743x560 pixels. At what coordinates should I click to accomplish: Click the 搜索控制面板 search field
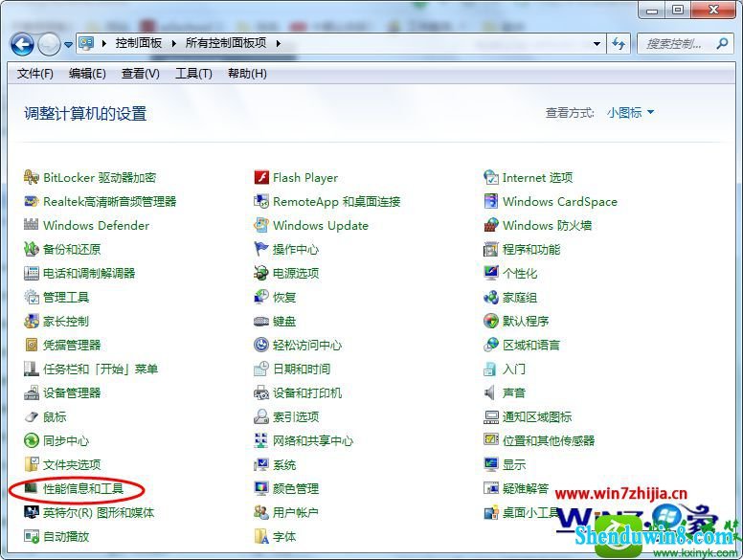click(686, 44)
